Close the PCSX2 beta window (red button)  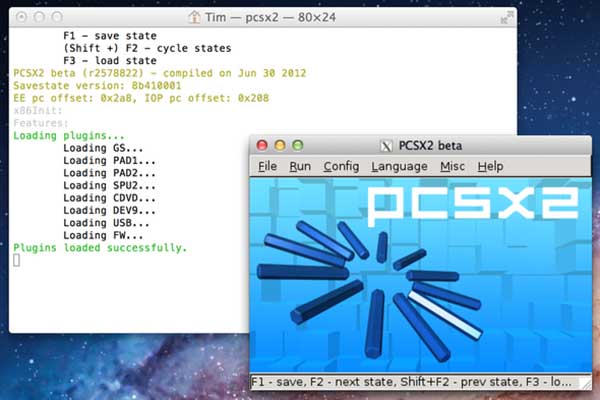point(262,145)
